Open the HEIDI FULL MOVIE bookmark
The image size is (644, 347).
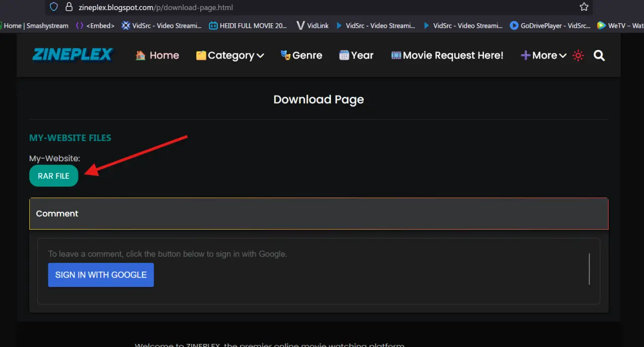[248, 25]
